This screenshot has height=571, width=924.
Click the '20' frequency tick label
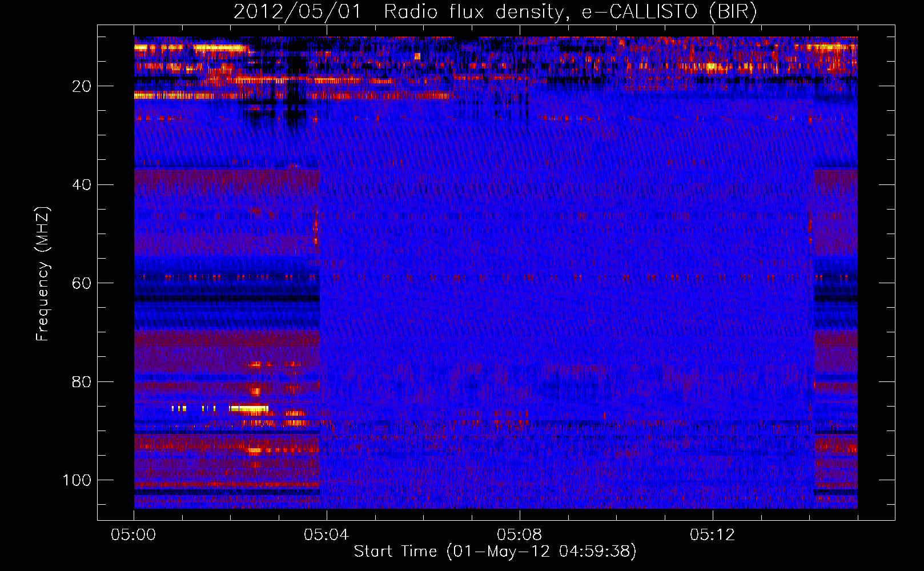pos(82,86)
